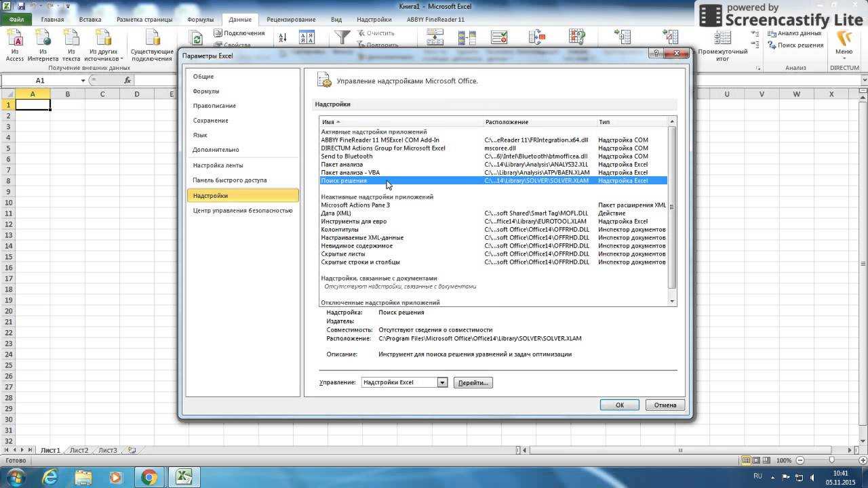Click Consolidate icon in ribbon
This screenshot has width=868, height=488.
pos(536,38)
